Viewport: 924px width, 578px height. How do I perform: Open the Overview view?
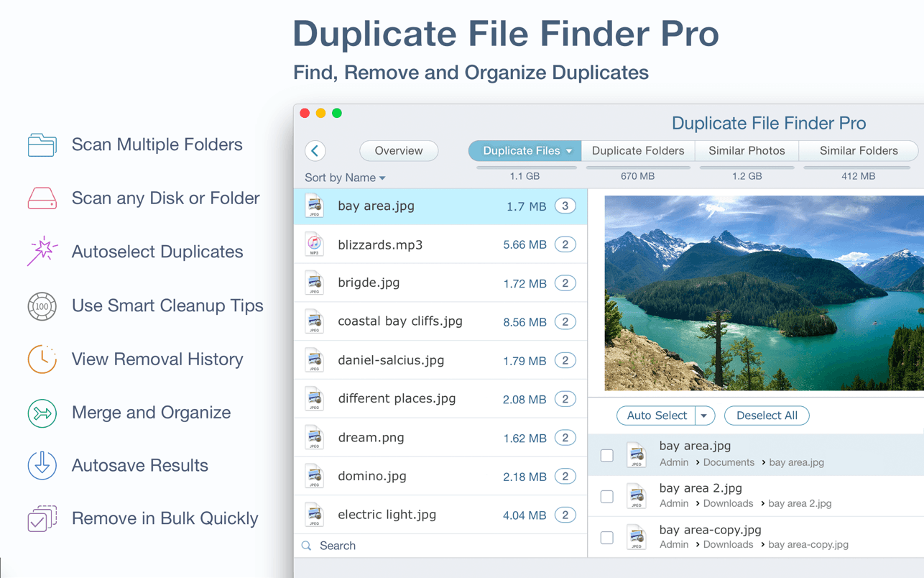399,150
